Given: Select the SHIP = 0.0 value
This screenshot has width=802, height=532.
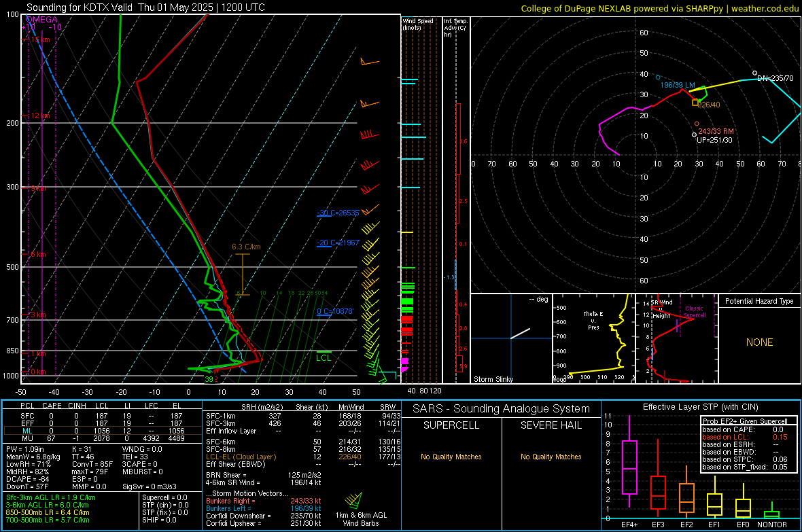Looking at the screenshot, I should click(159, 520).
